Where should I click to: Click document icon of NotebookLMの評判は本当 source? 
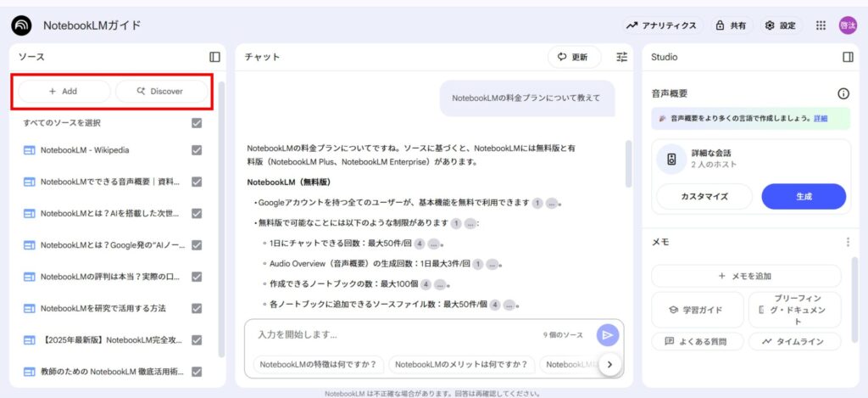click(30, 277)
